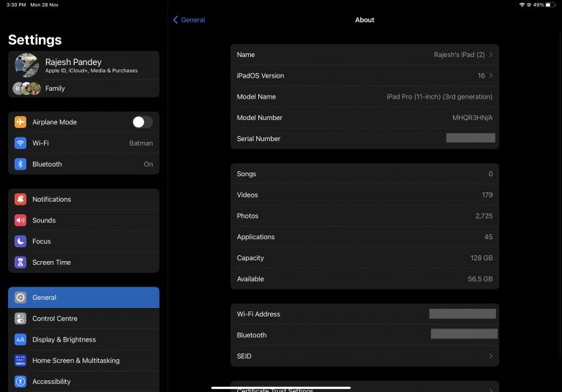
Task: Tap the Videos count 179
Action: [487, 195]
